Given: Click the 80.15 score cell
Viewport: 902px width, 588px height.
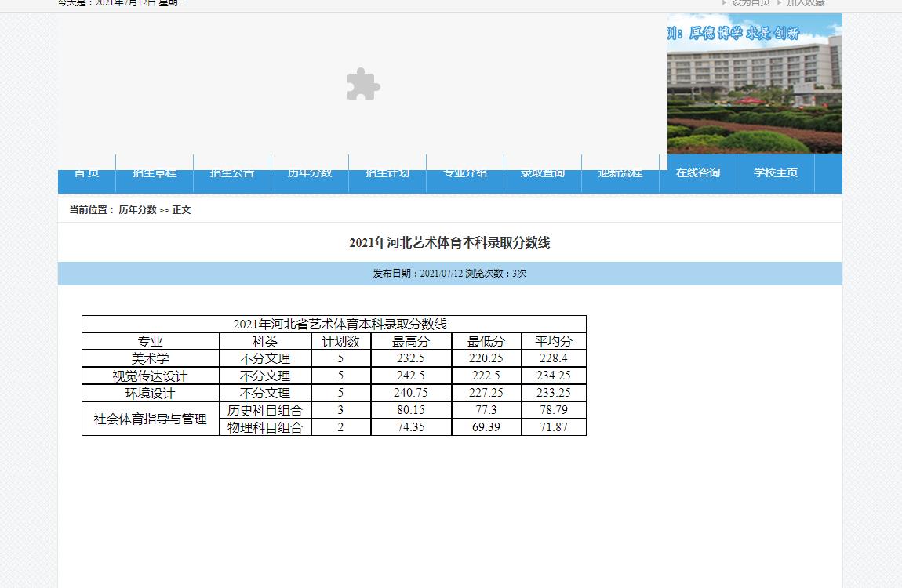Looking at the screenshot, I should 411,410.
